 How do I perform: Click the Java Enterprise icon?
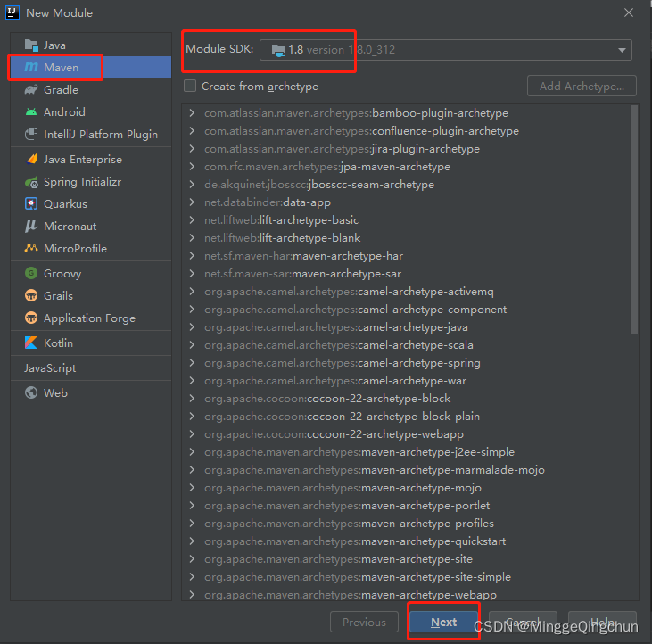(x=31, y=159)
